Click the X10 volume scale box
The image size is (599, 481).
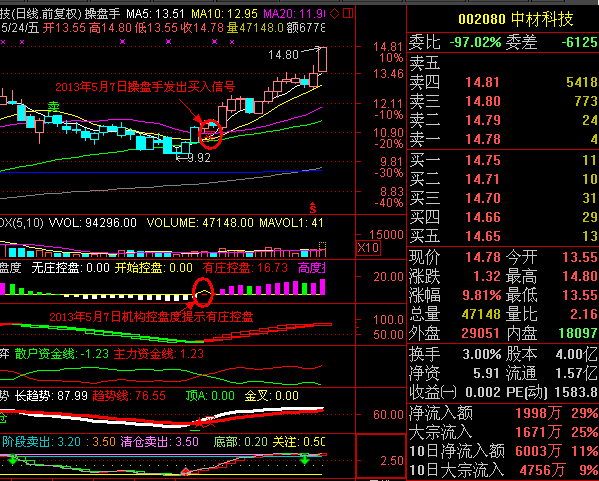pos(368,248)
